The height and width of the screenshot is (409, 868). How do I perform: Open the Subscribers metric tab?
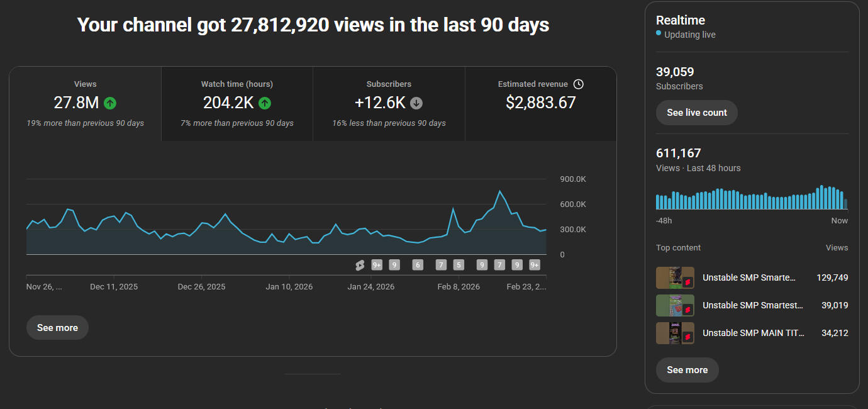point(389,104)
